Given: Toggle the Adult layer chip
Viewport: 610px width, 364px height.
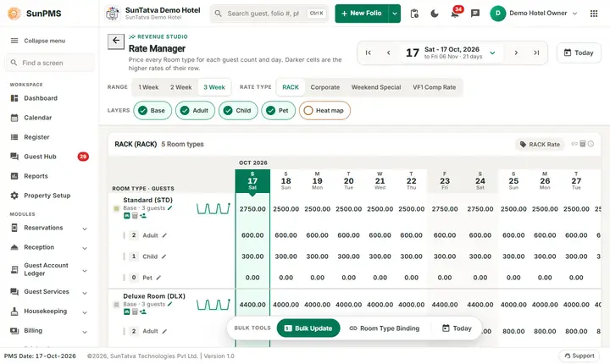Looking at the screenshot, I should point(195,110).
